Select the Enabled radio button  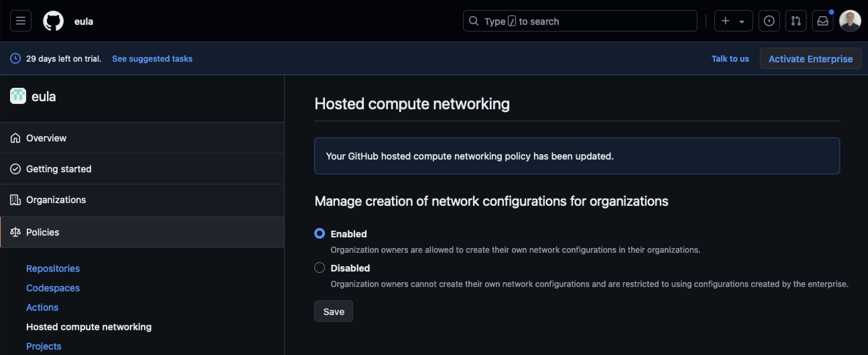click(320, 233)
